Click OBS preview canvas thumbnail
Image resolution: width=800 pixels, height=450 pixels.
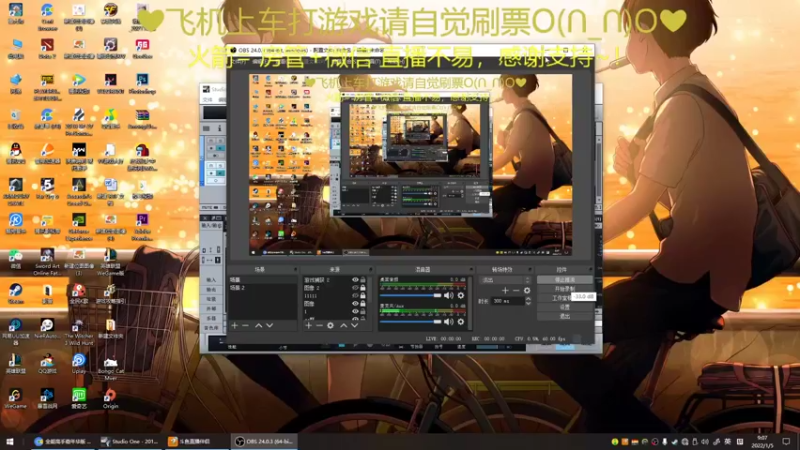coord(410,164)
